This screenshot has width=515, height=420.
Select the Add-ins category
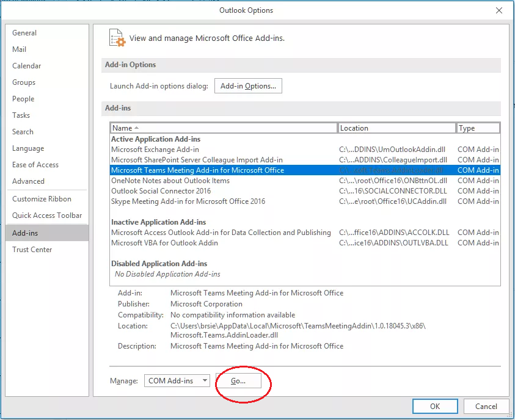[x=47, y=233]
